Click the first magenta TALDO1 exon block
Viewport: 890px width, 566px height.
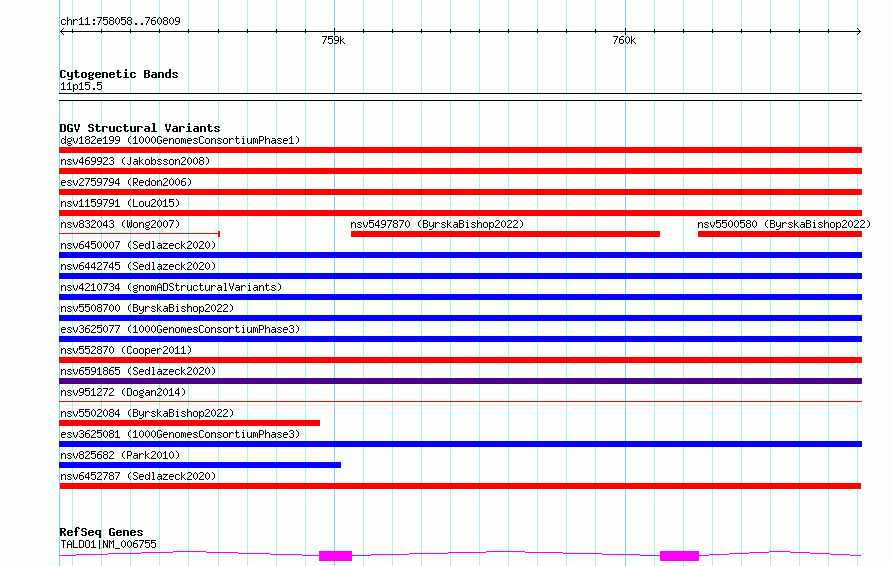point(335,556)
